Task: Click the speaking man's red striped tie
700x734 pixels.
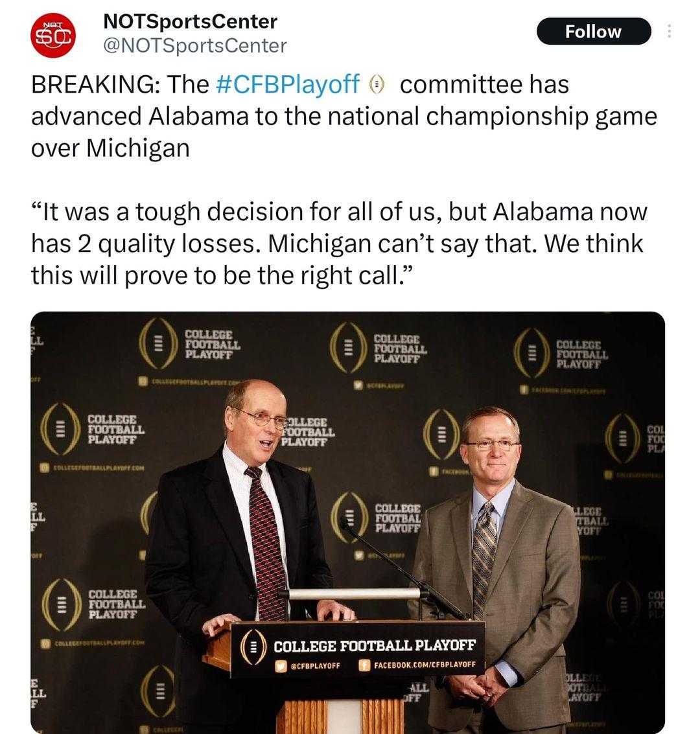Action: pos(264,544)
